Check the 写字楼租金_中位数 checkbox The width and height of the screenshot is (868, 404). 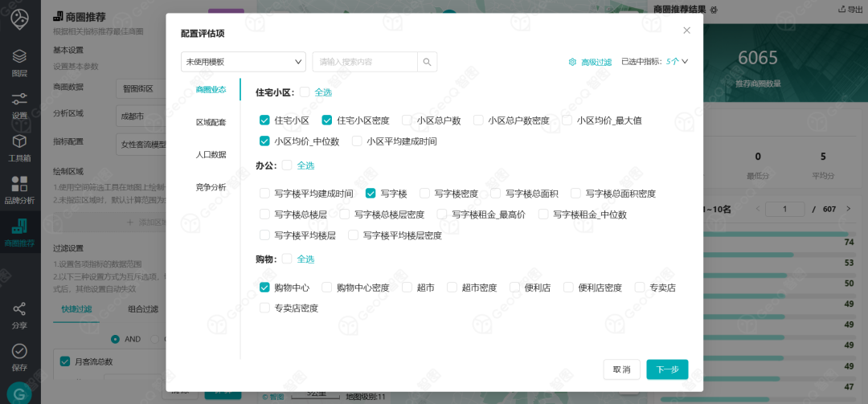(x=543, y=214)
